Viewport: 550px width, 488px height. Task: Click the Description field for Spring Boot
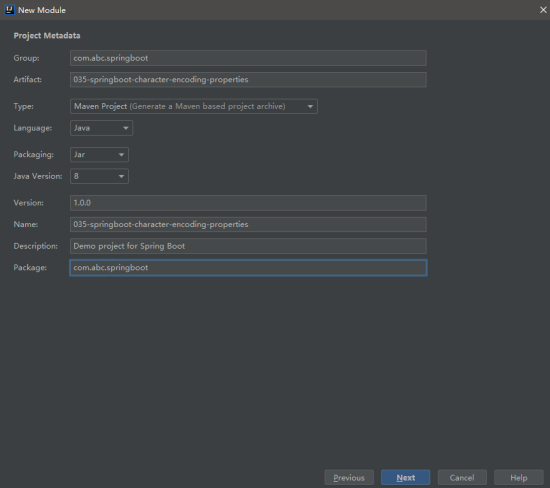[248, 246]
